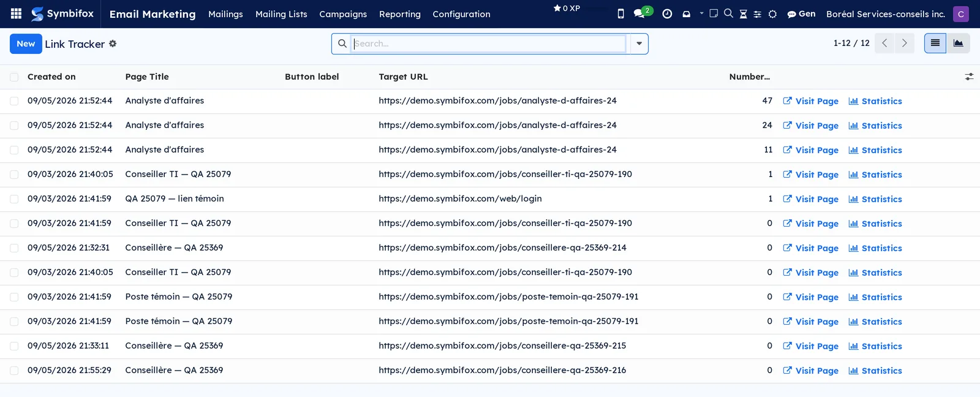The width and height of the screenshot is (980, 397).
Task: Sort by Created on column
Action: [x=51, y=77]
